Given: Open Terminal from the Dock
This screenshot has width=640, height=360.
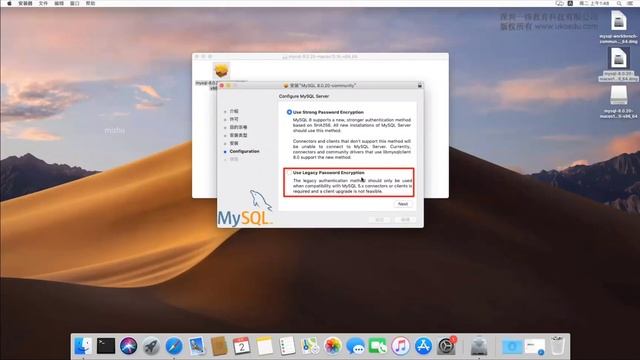Looking at the screenshot, I should tap(106, 346).
